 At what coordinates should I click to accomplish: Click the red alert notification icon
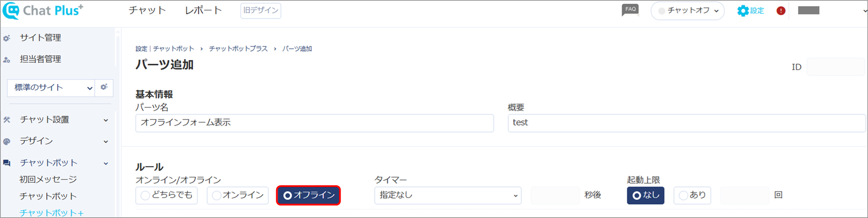[781, 11]
